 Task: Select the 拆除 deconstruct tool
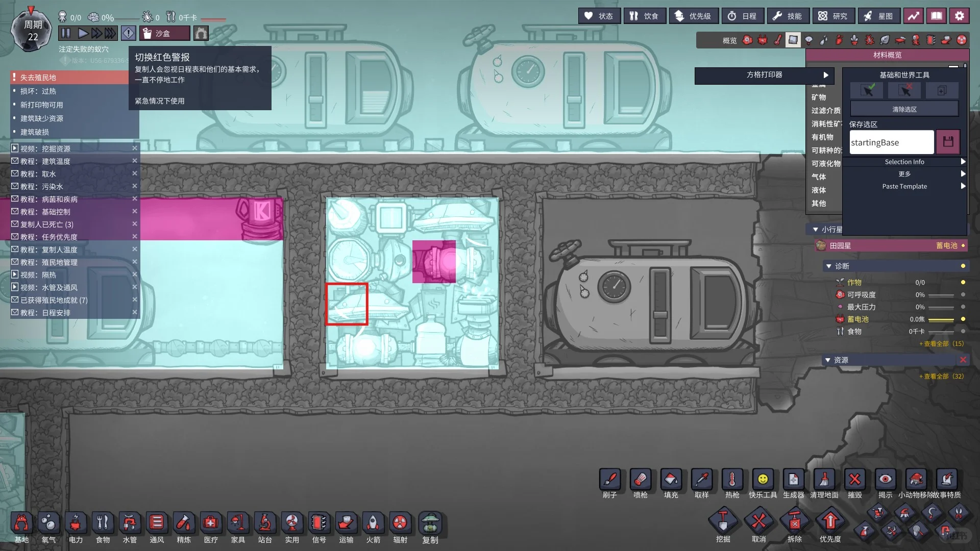pyautogui.click(x=794, y=521)
